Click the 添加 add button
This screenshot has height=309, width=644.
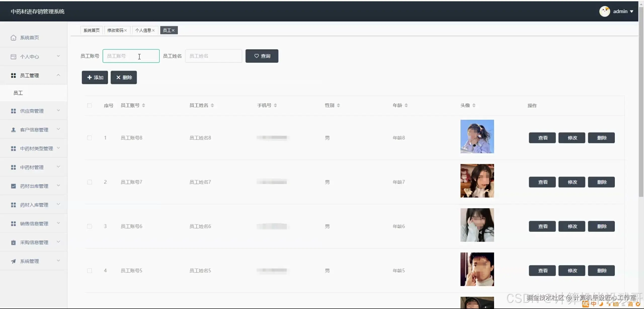pyautogui.click(x=95, y=77)
